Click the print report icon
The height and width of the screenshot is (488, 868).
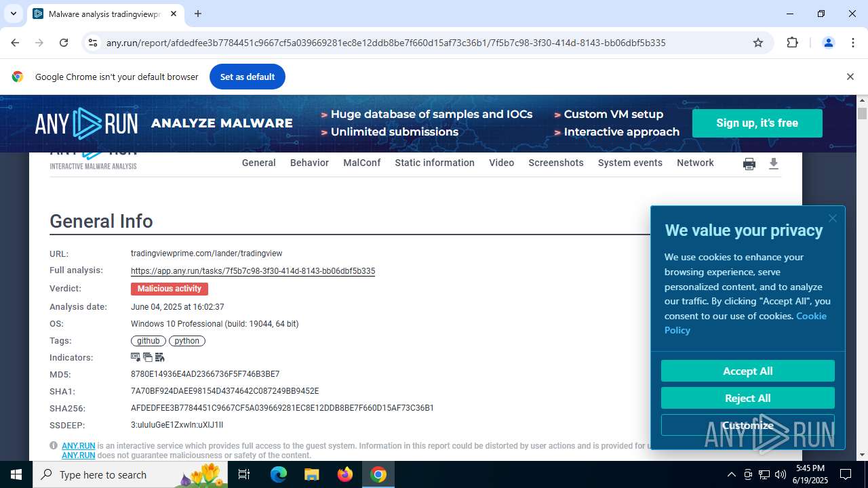coord(749,163)
